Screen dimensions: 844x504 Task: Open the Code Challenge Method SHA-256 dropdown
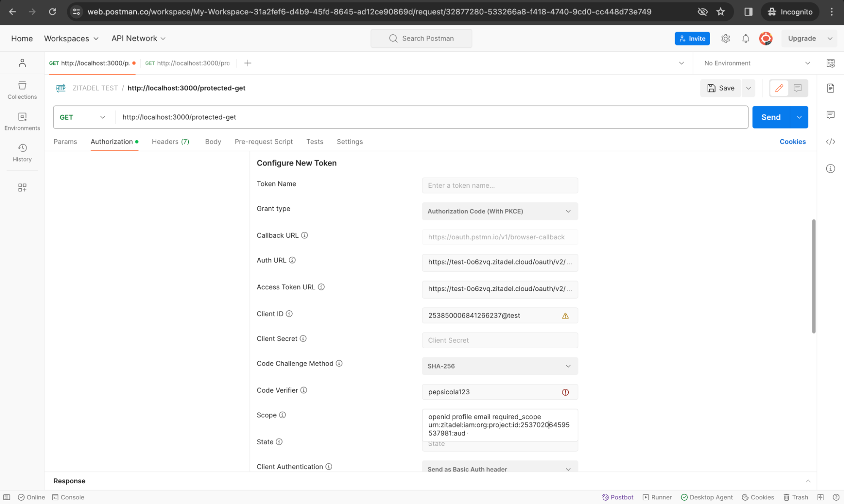point(500,366)
